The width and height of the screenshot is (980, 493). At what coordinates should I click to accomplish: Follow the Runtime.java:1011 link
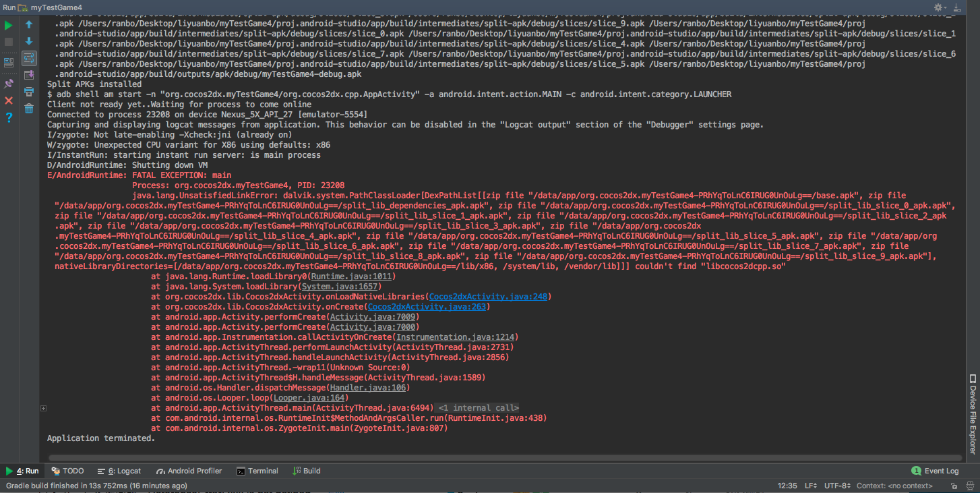(351, 277)
